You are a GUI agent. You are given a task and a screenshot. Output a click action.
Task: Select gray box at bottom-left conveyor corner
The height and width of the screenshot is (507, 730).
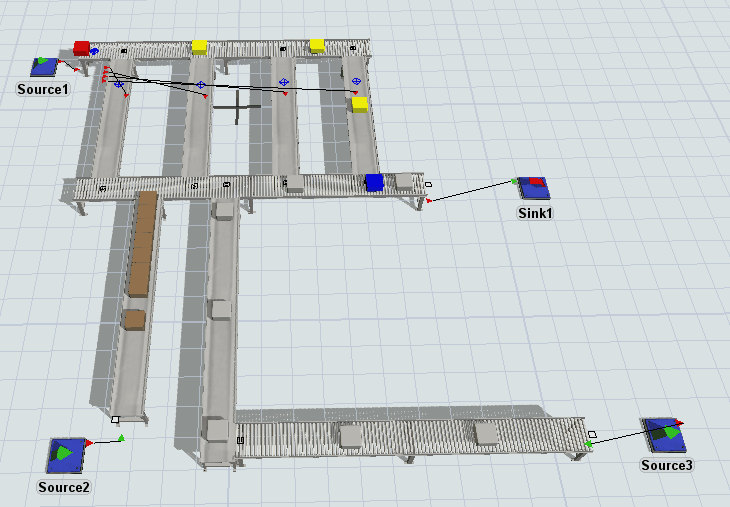point(217,431)
